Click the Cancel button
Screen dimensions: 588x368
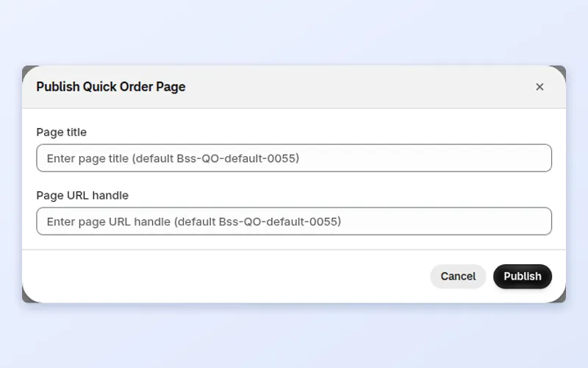(458, 277)
